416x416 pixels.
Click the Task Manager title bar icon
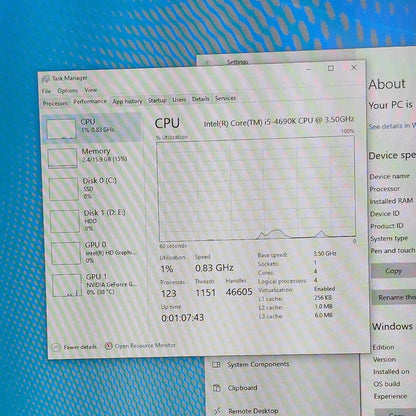click(x=46, y=79)
